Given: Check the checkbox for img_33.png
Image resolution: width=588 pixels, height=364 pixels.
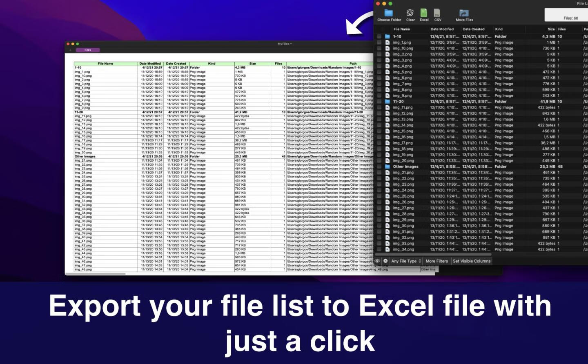Looking at the screenshot, I should click(x=379, y=244).
